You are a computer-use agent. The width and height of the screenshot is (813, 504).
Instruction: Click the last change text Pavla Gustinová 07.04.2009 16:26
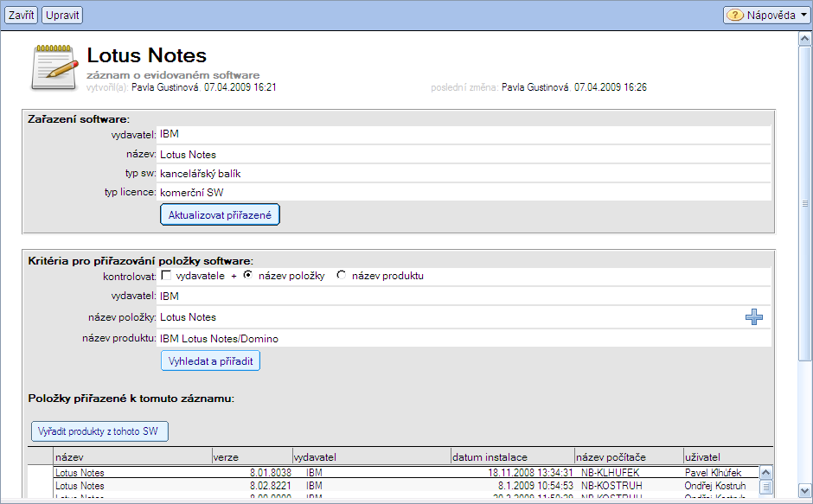pos(574,87)
